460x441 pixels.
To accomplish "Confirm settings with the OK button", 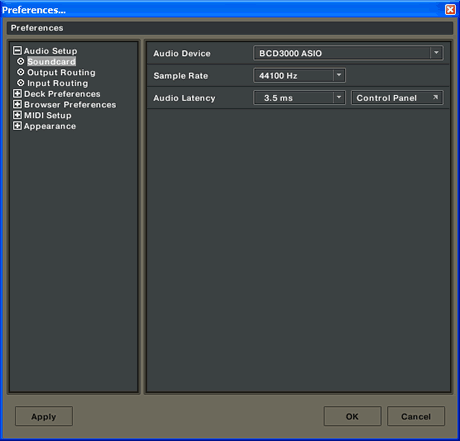I will tap(352, 416).
